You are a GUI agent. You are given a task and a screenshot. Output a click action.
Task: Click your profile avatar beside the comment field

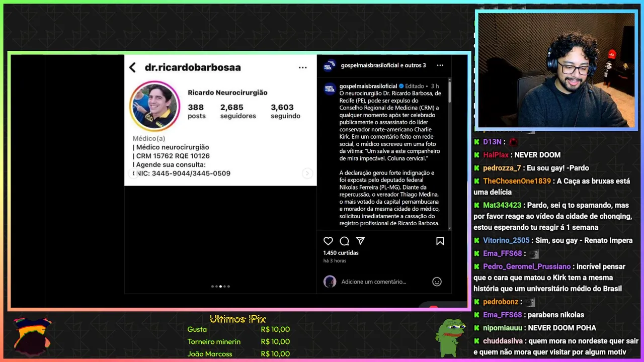[x=330, y=282]
